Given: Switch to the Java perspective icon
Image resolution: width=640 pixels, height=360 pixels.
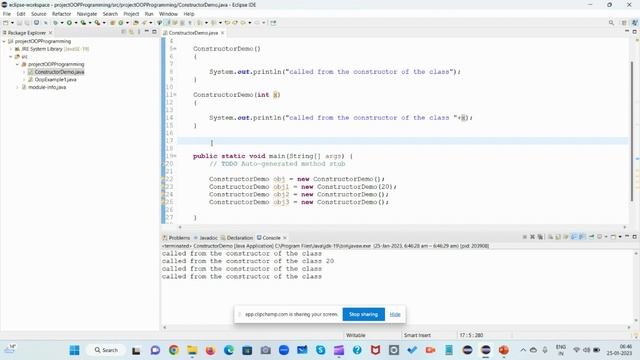Looking at the screenshot, I should pyautogui.click(x=634, y=23).
